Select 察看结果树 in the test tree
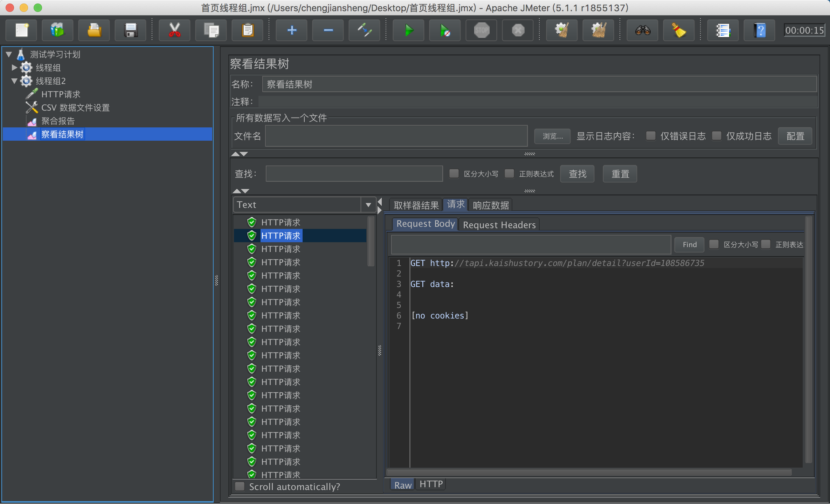Viewport: 830px width, 504px height. (62, 134)
